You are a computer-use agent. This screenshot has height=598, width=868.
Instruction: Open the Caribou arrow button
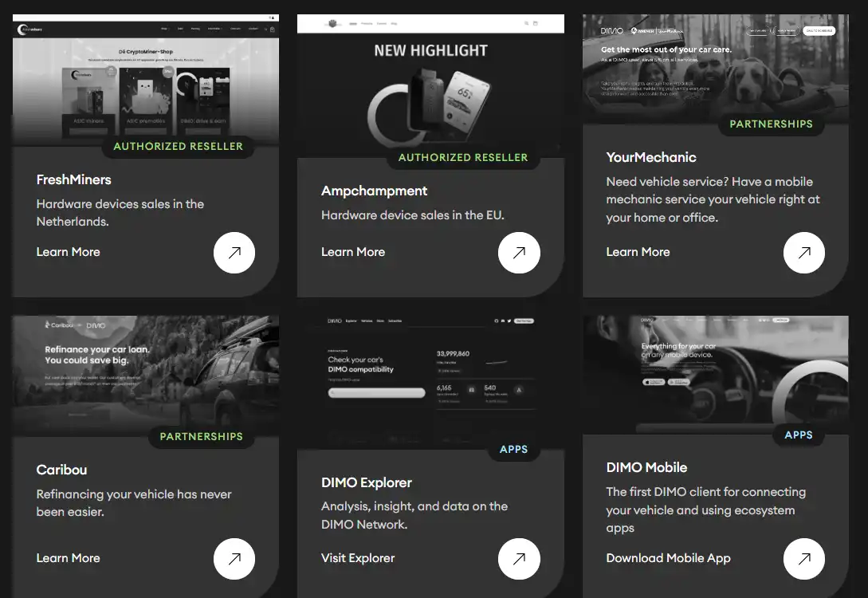pos(234,559)
